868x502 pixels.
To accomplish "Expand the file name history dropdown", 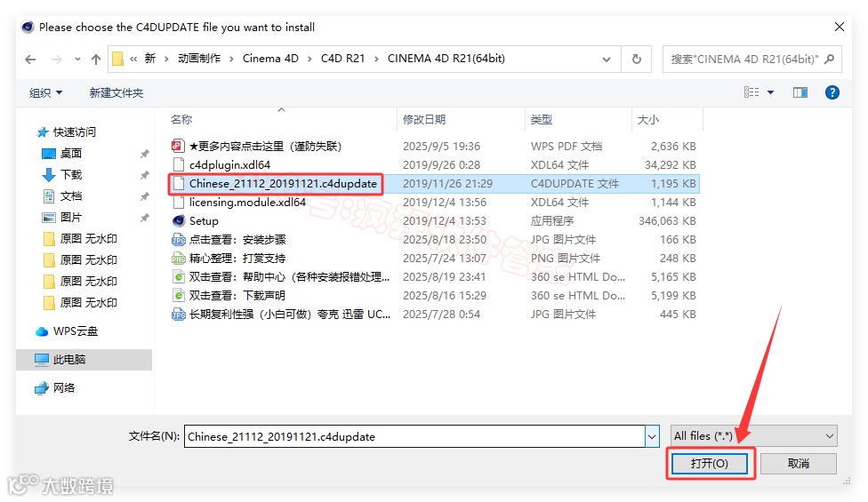I will tap(652, 436).
